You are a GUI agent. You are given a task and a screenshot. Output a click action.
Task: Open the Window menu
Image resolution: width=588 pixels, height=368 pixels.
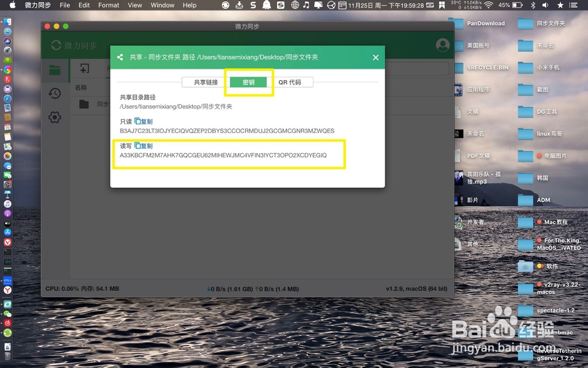point(162,5)
